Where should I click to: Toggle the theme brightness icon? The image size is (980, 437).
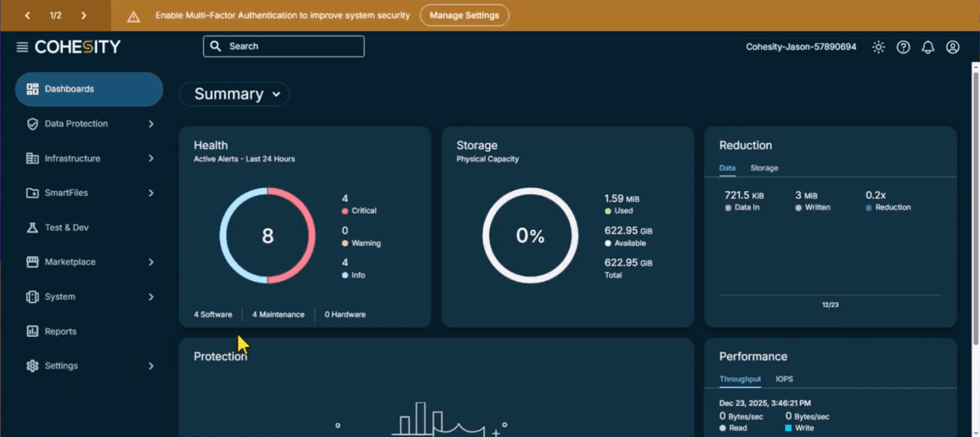(x=878, y=46)
